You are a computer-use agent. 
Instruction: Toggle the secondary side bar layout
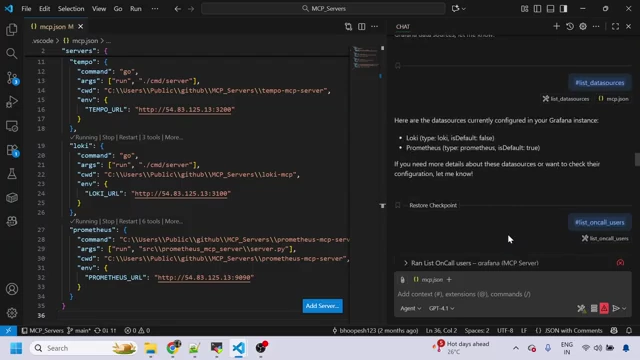pyautogui.click(x=564, y=9)
